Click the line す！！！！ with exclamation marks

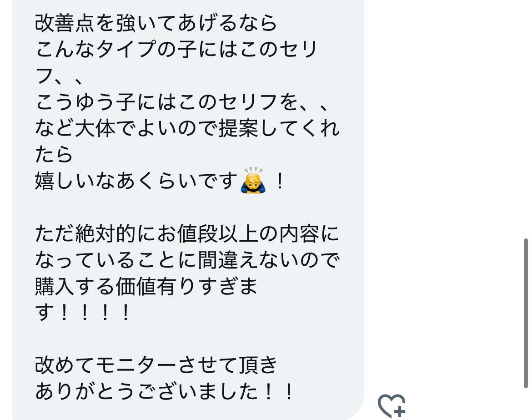tap(82, 312)
